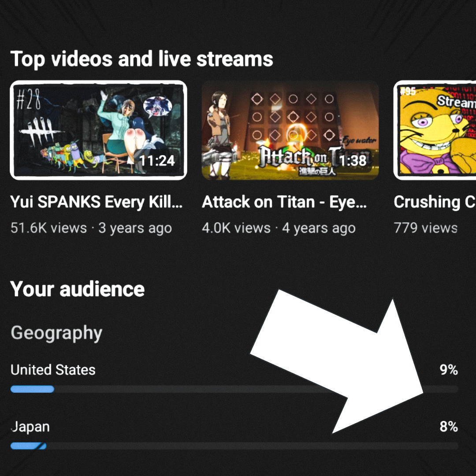This screenshot has width=476, height=476.
Task: Click the large white arrow graphic
Action: coord(337,361)
